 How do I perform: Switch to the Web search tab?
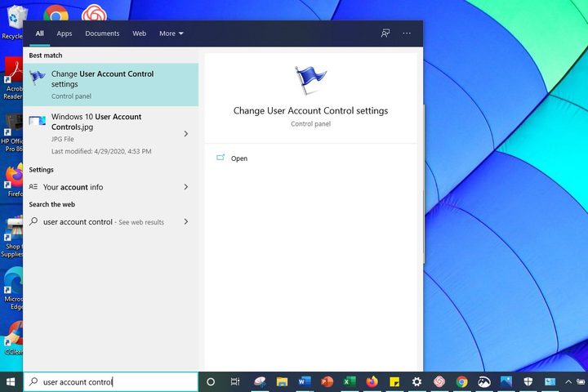click(x=139, y=33)
